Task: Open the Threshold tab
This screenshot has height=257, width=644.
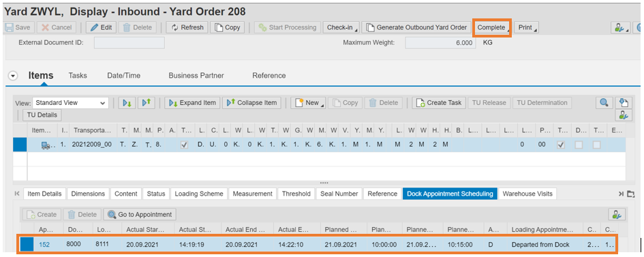Action: point(296,194)
